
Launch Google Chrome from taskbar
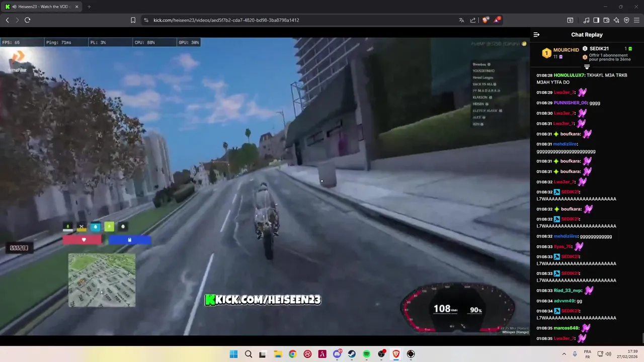[x=292, y=354]
